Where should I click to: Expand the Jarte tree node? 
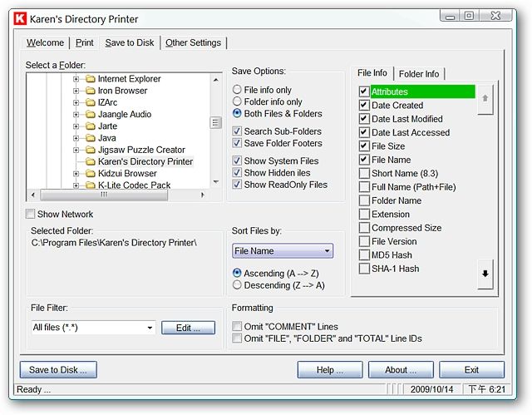point(76,126)
